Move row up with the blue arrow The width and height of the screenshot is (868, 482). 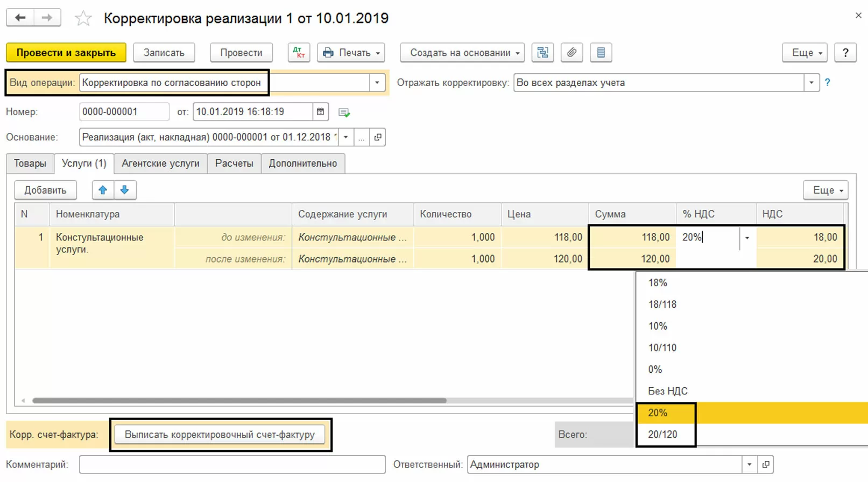point(103,190)
